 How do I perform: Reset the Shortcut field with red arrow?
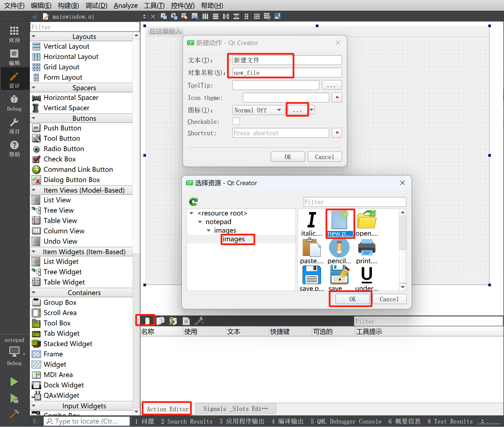tap(337, 133)
